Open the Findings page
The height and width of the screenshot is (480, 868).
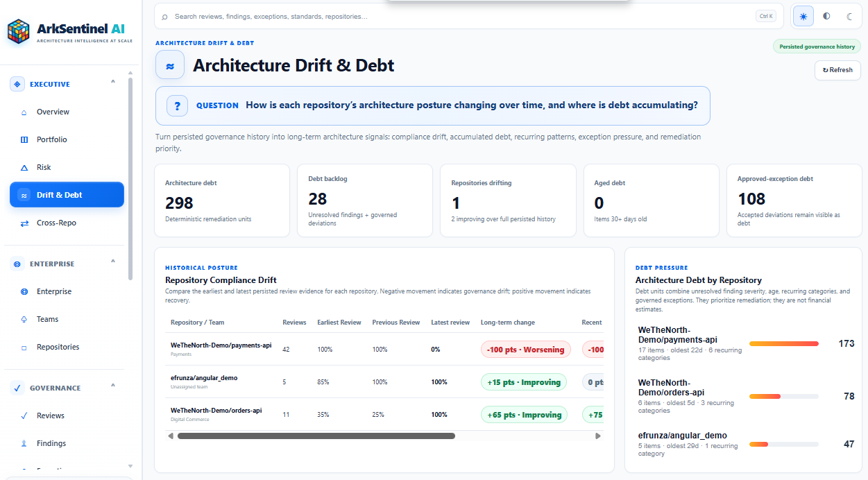click(67, 443)
